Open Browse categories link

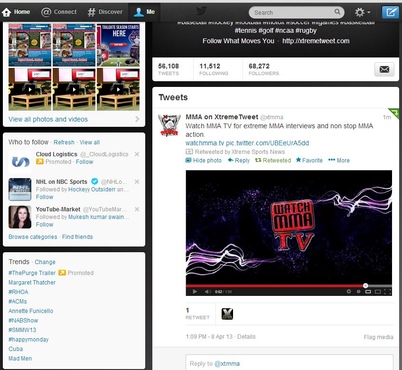click(33, 237)
